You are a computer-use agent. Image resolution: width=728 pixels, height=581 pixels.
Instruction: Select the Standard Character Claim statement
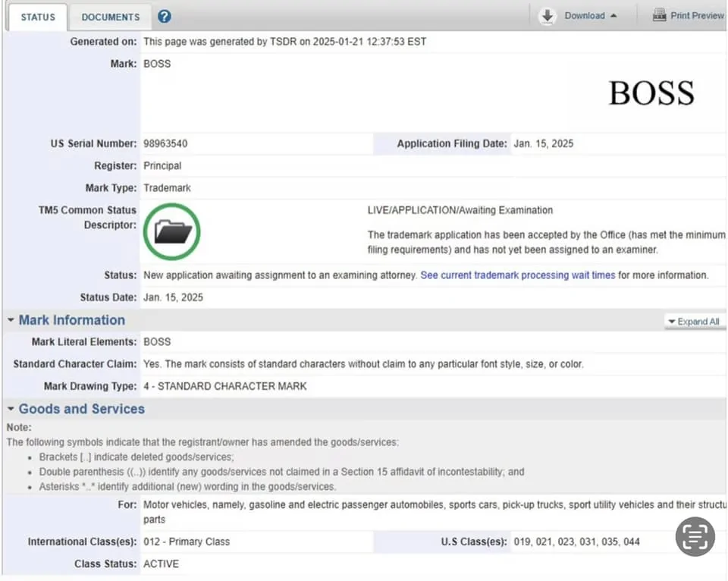coord(363,364)
